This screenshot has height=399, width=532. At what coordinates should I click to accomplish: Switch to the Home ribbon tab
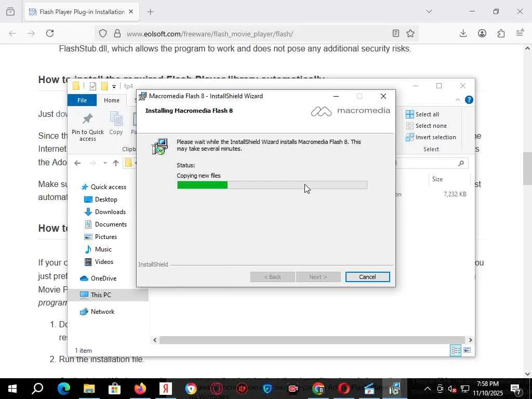pos(112,100)
